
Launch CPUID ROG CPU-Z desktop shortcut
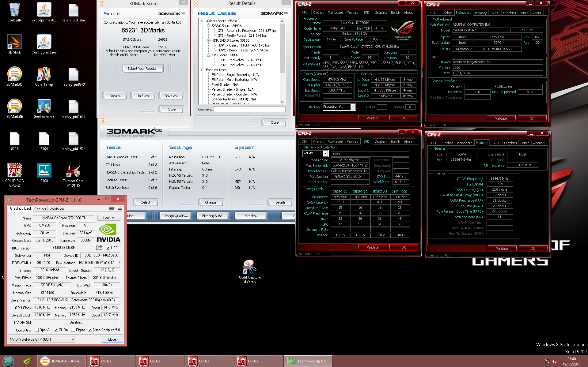(14, 175)
